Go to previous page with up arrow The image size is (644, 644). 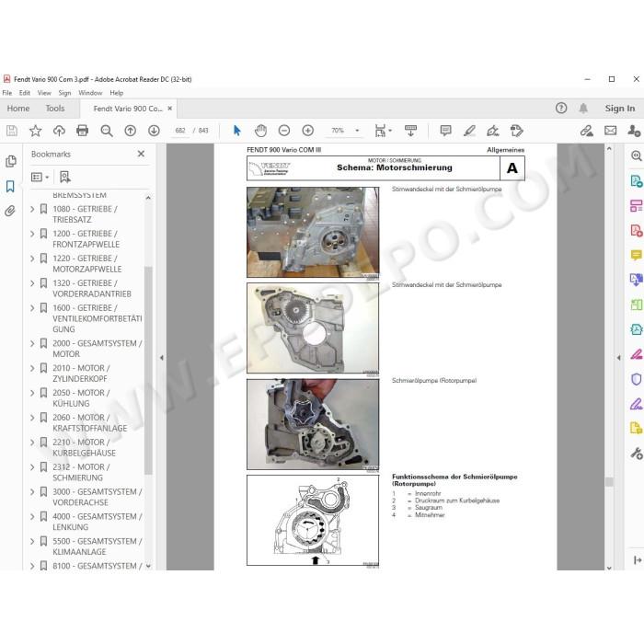[x=131, y=131]
